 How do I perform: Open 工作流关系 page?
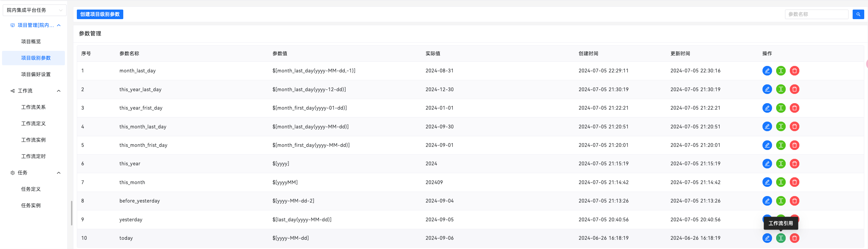coord(33,107)
